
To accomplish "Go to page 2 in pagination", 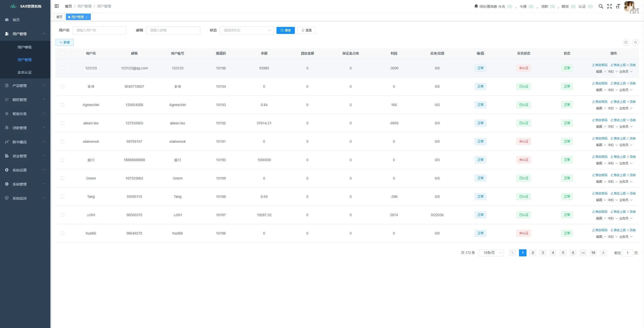I will click(x=533, y=253).
